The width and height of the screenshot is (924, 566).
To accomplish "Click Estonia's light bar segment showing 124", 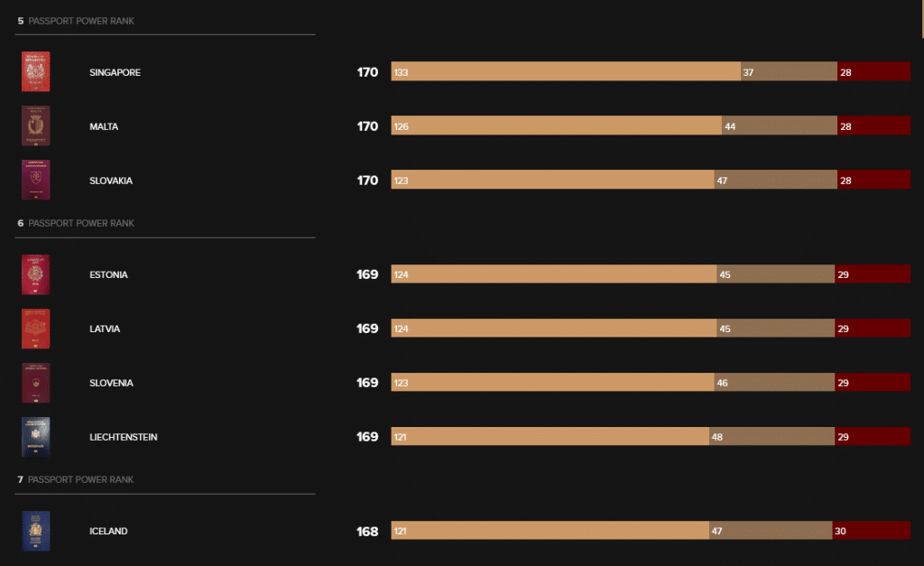I will tap(554, 274).
